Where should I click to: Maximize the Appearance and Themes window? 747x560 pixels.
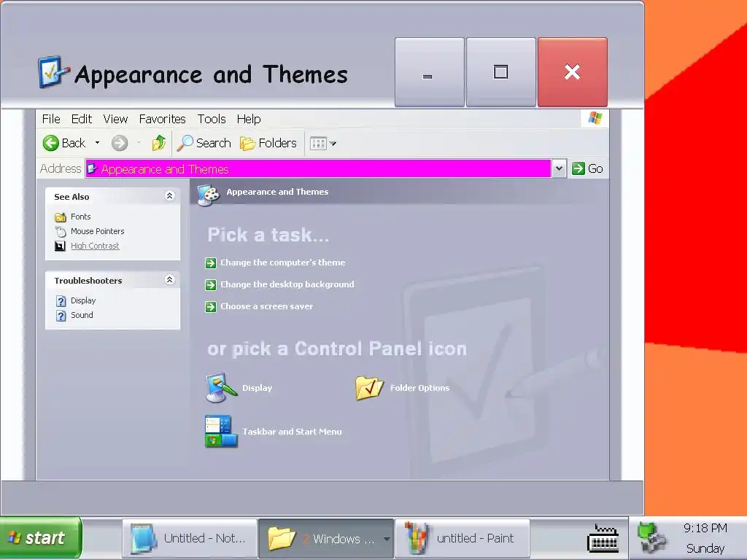point(500,72)
